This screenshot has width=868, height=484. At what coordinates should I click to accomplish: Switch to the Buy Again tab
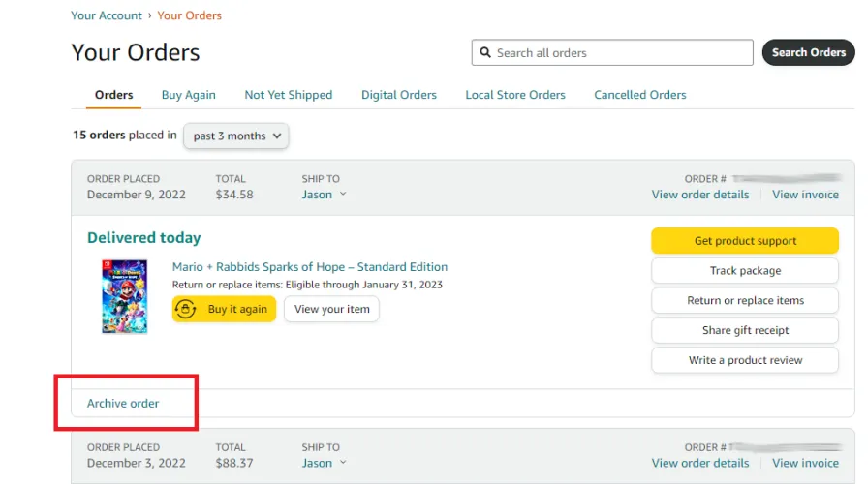[188, 95]
